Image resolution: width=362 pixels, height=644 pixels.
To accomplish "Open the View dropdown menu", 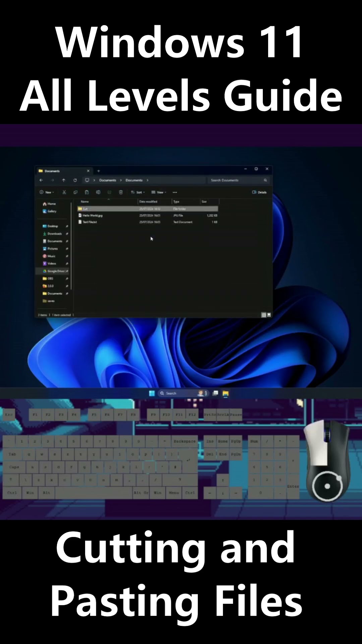I will 159,192.
